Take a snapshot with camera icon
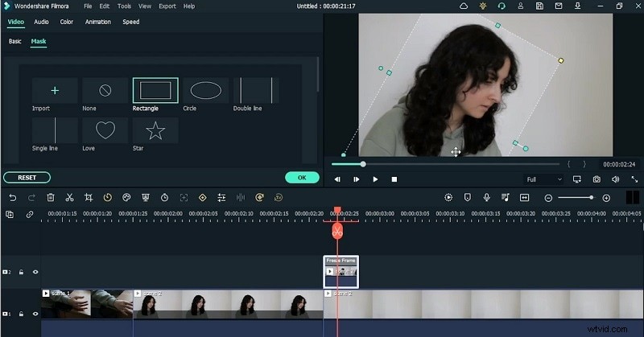 tap(597, 179)
